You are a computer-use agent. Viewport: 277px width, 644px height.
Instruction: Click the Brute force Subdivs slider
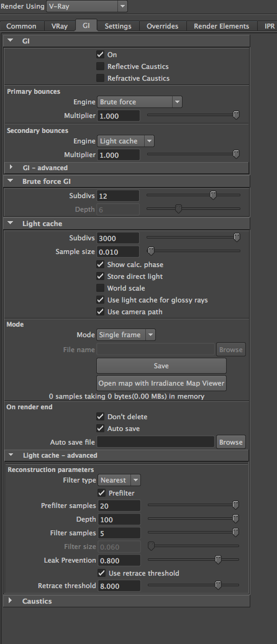tap(193, 195)
